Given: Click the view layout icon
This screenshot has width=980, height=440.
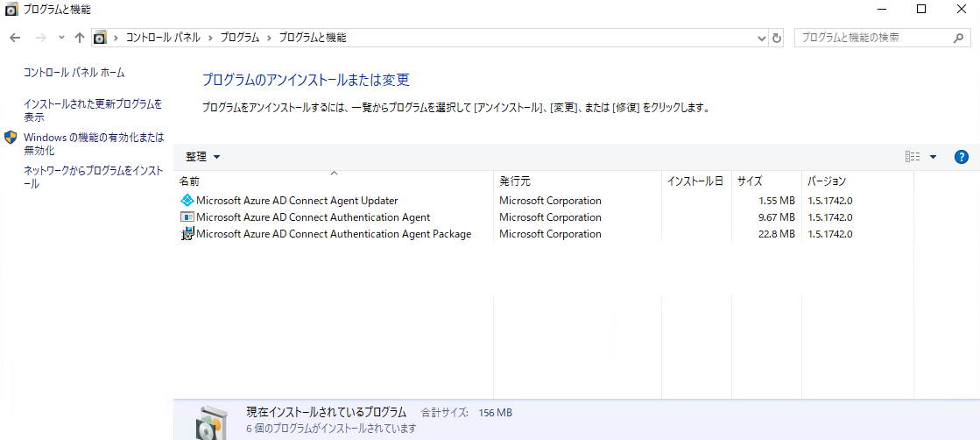Looking at the screenshot, I should coord(913,157).
